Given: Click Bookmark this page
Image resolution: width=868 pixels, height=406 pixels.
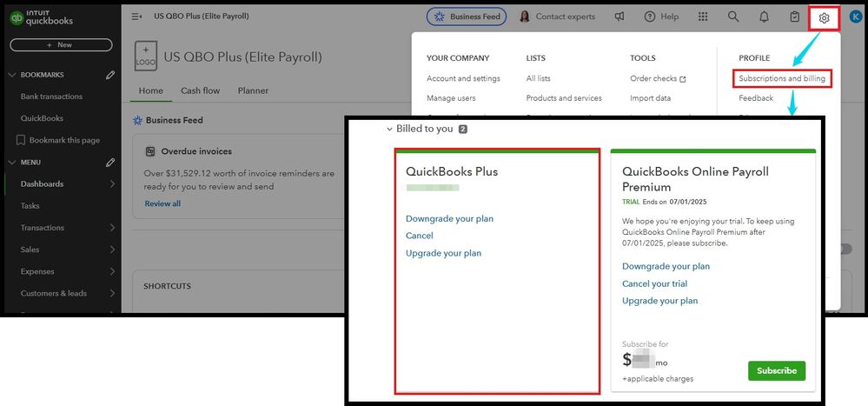Looking at the screenshot, I should [x=65, y=140].
